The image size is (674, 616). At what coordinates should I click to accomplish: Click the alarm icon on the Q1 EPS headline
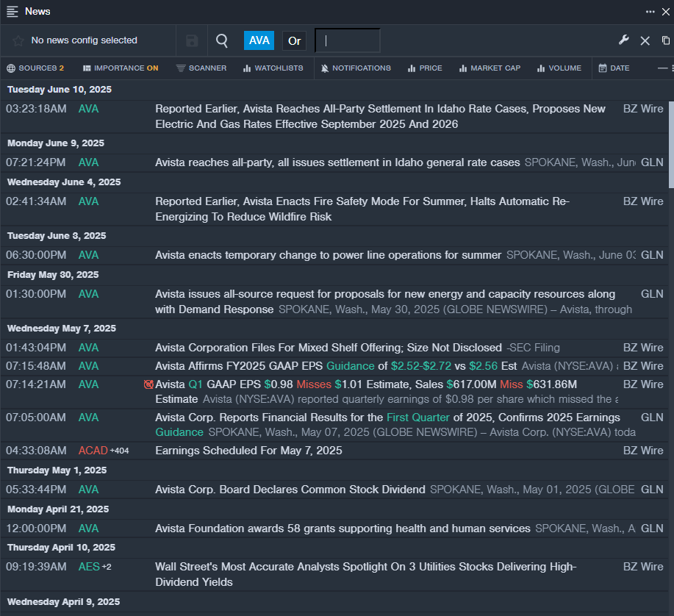[148, 384]
